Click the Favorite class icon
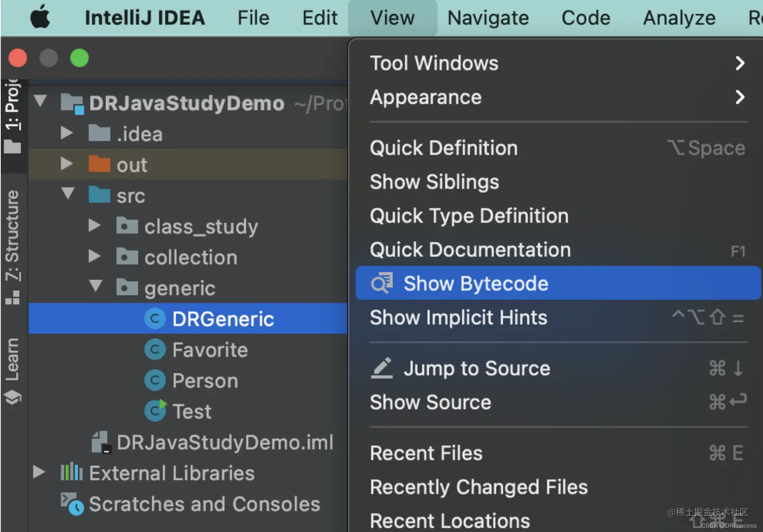The width and height of the screenshot is (763, 532). pos(155,349)
